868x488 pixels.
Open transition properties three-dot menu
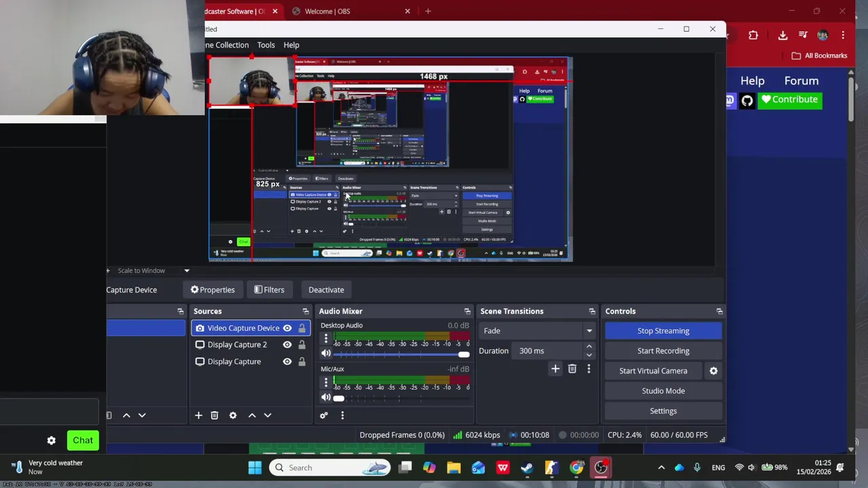click(x=589, y=369)
